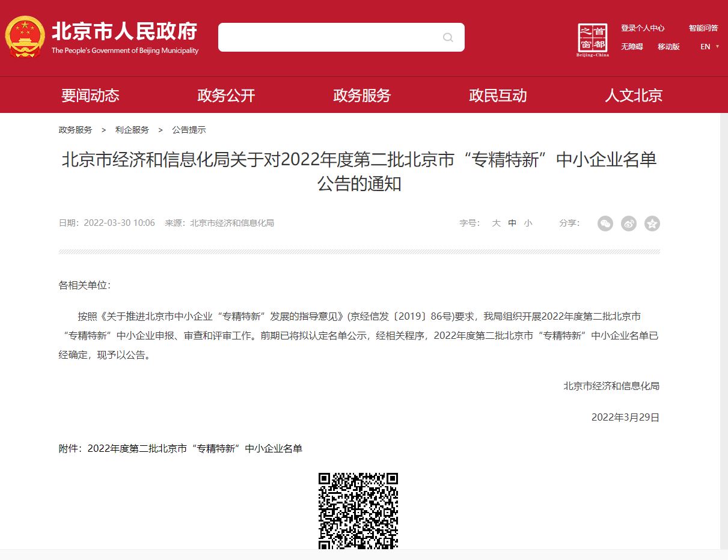Image resolution: width=728 pixels, height=560 pixels.
Task: Click inside the site search box
Action: tap(328, 37)
